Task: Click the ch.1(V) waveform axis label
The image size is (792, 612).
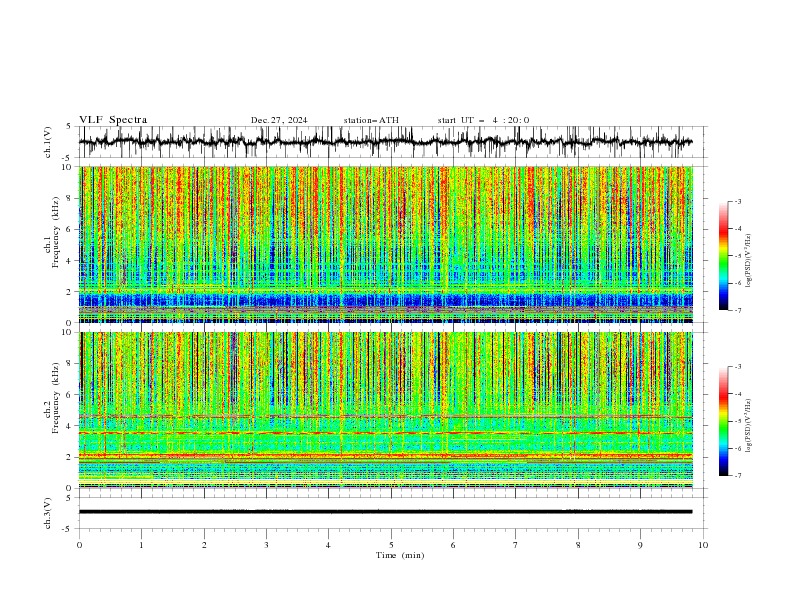Action: tap(48, 142)
